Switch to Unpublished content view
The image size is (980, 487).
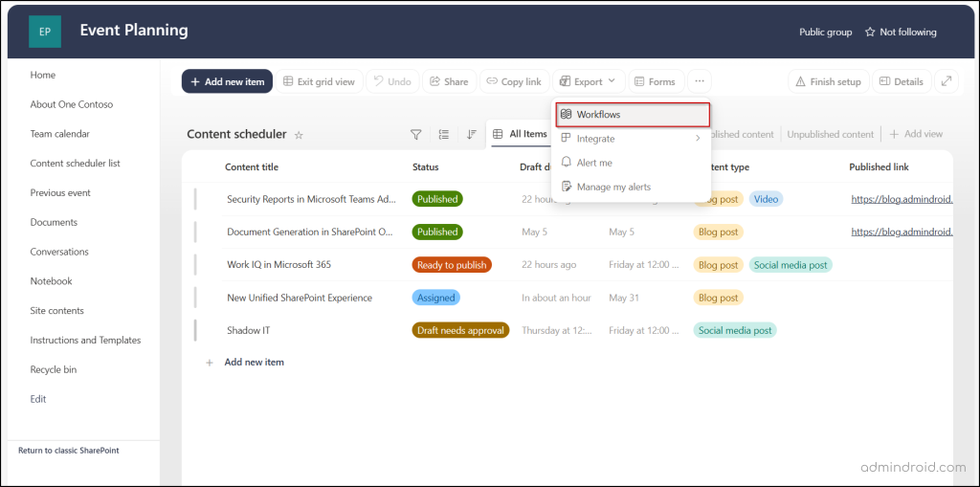point(830,134)
